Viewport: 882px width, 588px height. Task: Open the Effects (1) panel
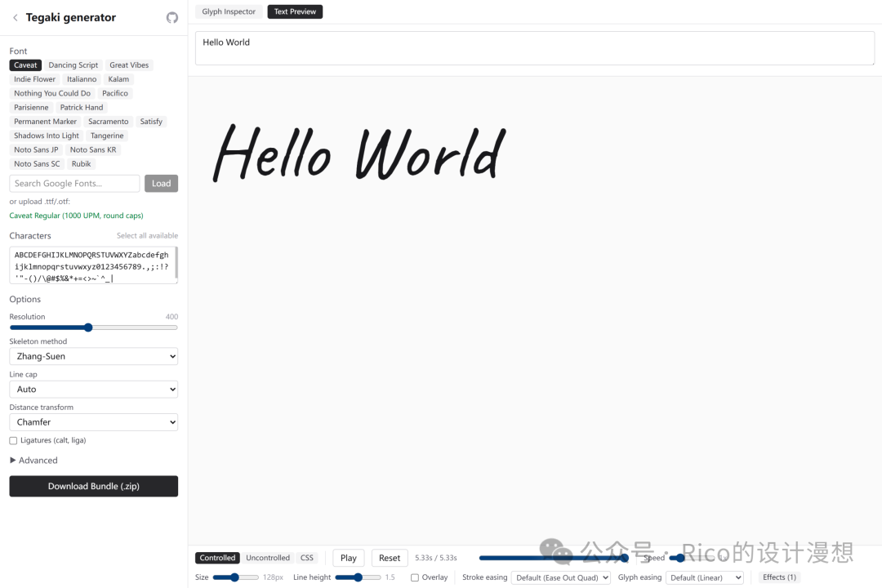(779, 577)
